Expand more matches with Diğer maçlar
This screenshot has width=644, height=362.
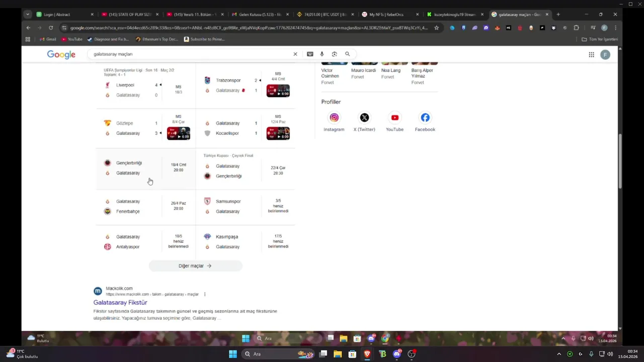195,266
